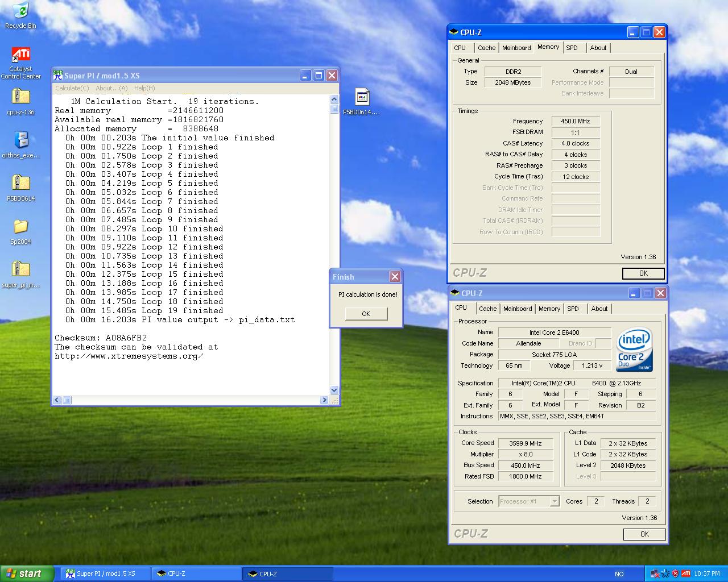The height and width of the screenshot is (582, 728).
Task: Click Super PI horizontal scrollbar left arrow
Action: (56, 400)
